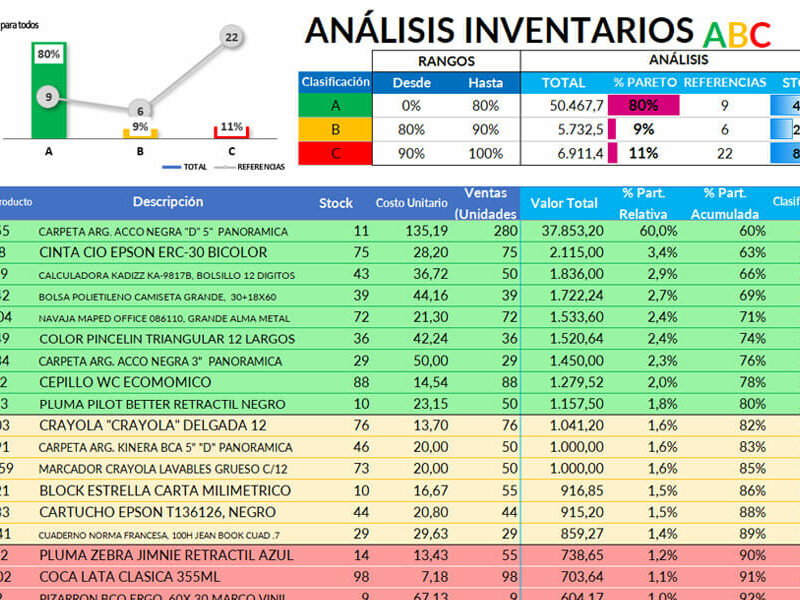Click the chart data point labeled 9
800x600 pixels.
(x=48, y=97)
